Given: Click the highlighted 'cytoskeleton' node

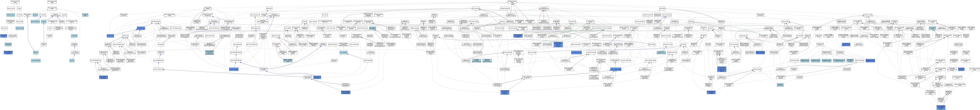Looking at the screenshot, I should (x=74, y=35).
